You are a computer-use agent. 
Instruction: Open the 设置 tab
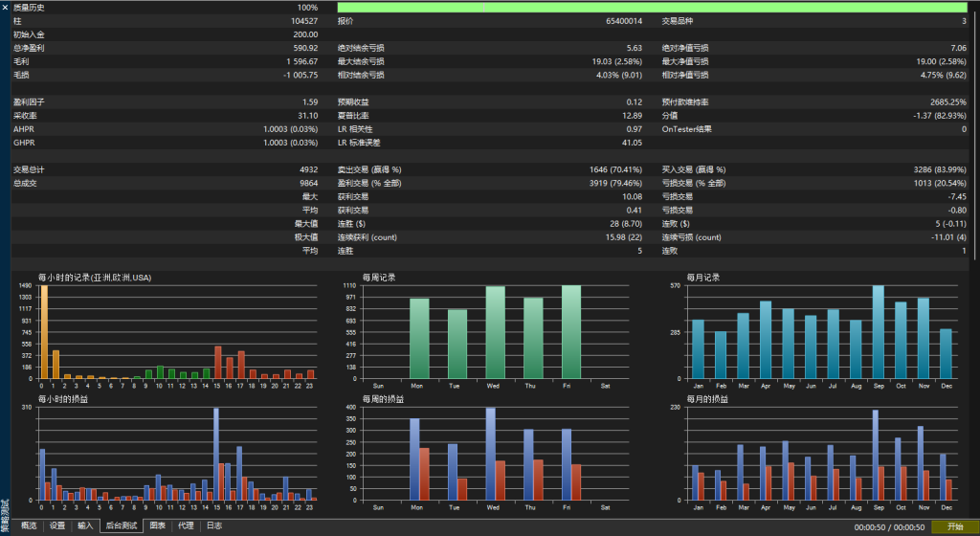[x=57, y=525]
